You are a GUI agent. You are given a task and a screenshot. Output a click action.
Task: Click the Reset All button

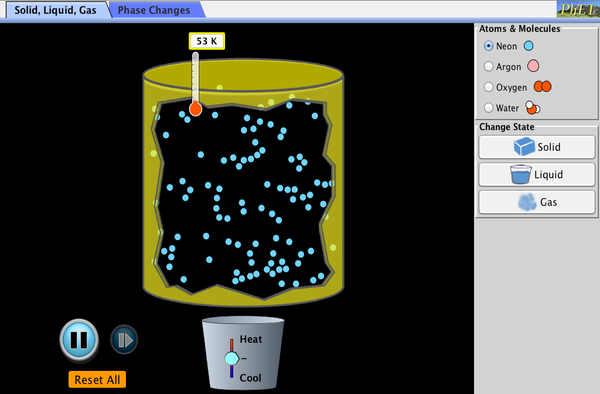coord(97,379)
